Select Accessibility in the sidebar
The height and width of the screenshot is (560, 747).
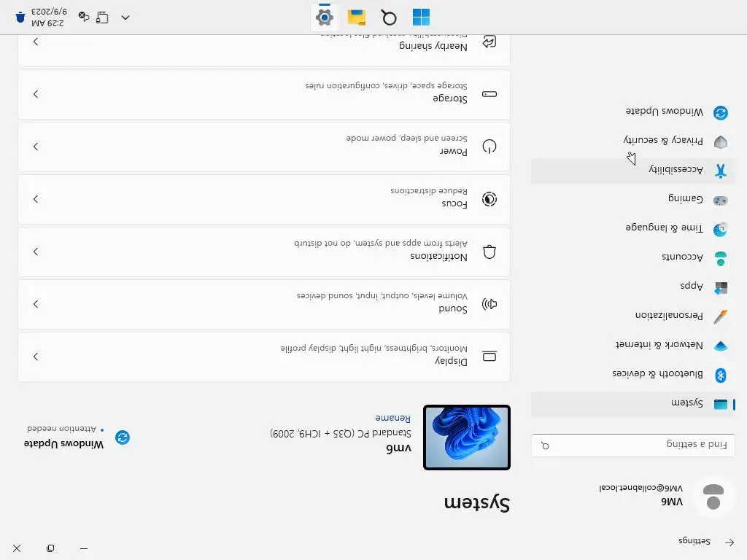[633, 171]
